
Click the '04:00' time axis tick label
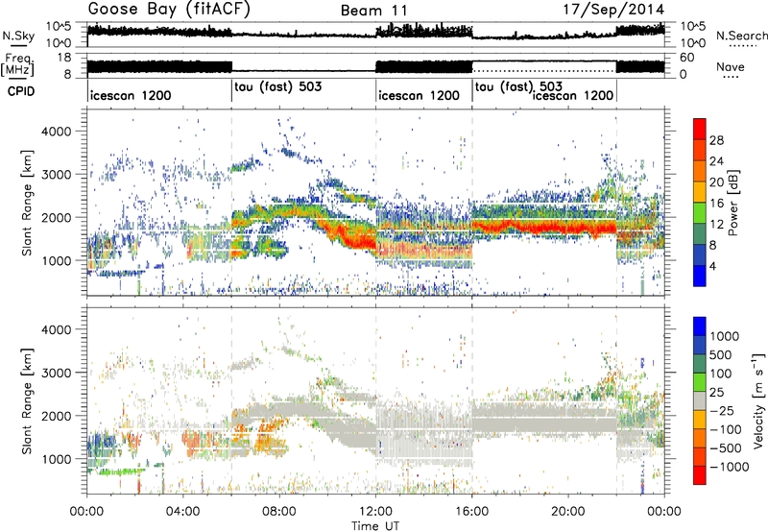click(x=183, y=512)
